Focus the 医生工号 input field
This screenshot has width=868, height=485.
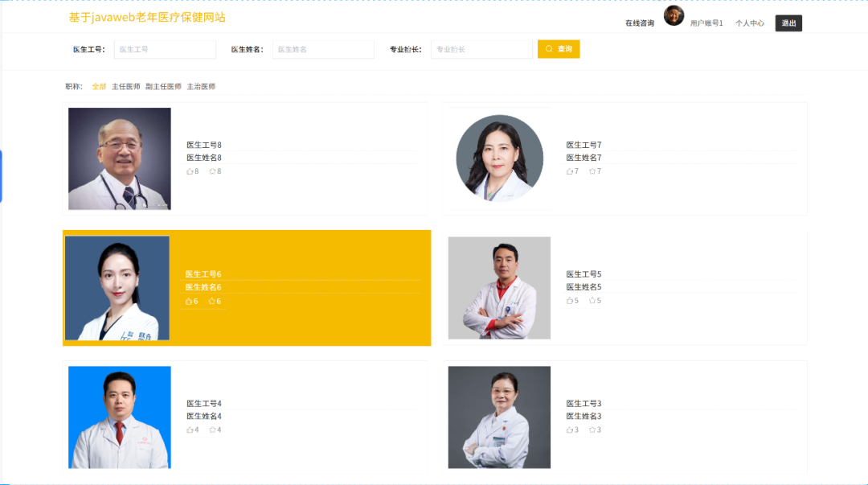[165, 49]
